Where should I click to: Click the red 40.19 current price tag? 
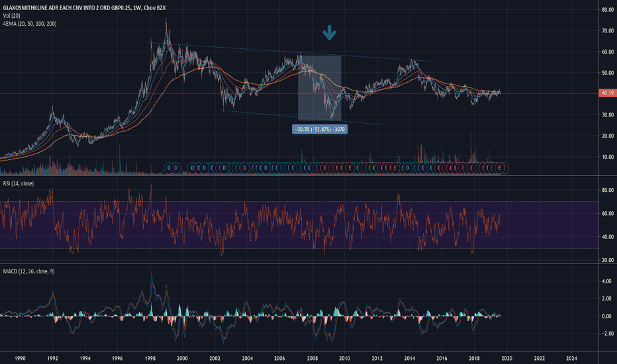[607, 93]
